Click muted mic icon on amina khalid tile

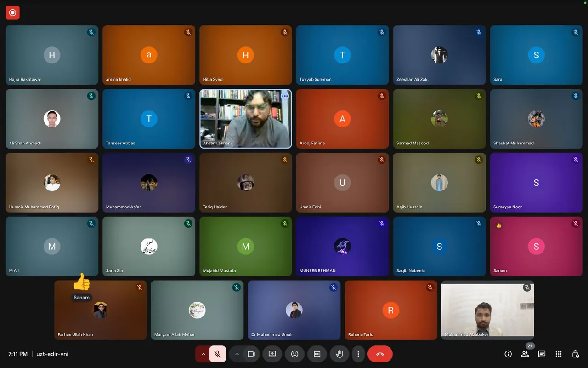(188, 32)
